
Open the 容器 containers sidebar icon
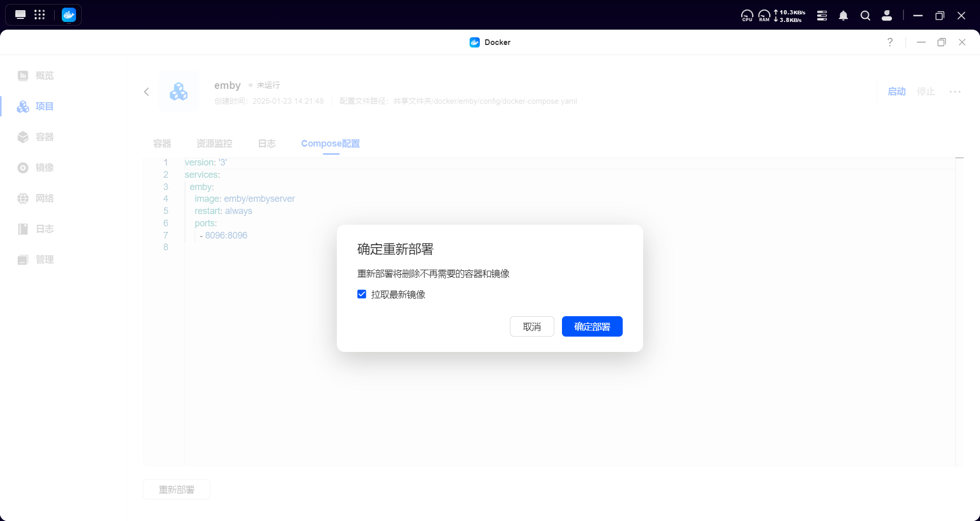23,137
